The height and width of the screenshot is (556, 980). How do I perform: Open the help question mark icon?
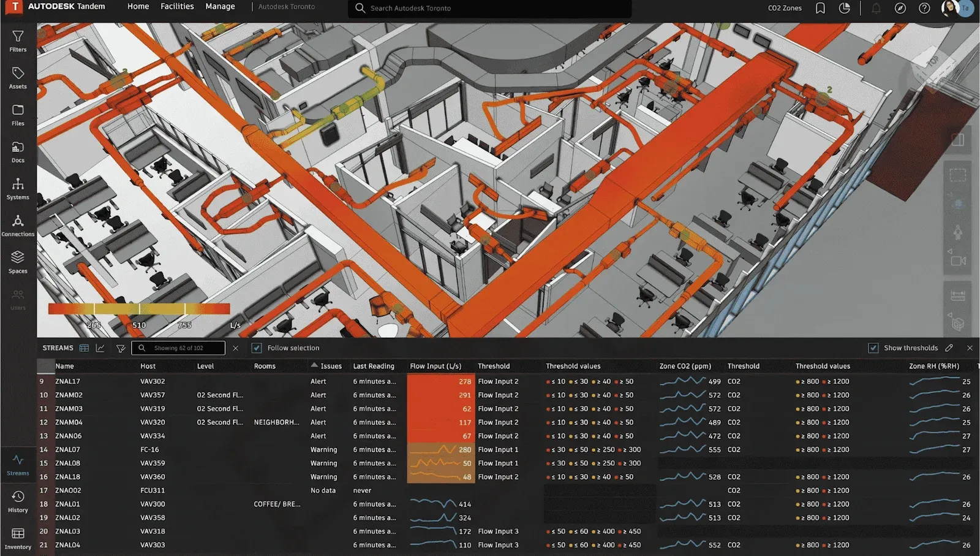[x=924, y=8]
